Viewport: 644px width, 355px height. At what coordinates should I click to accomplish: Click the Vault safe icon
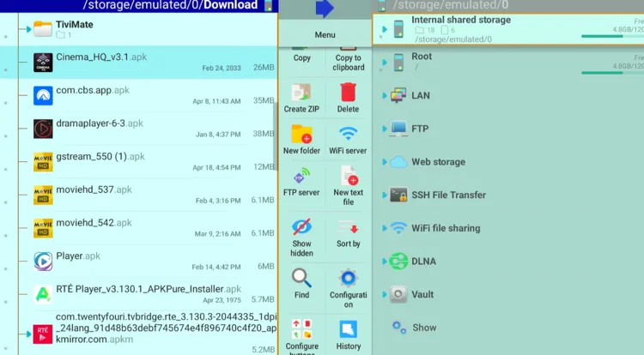398,294
